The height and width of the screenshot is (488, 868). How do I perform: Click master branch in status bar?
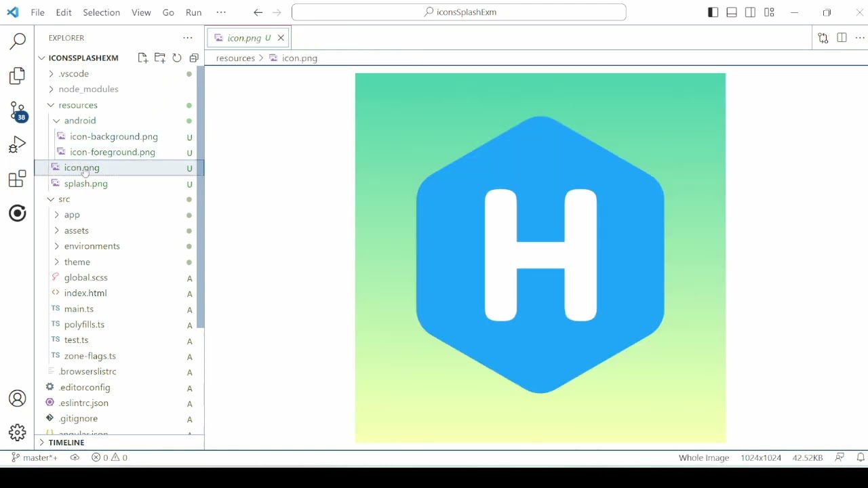click(35, 457)
